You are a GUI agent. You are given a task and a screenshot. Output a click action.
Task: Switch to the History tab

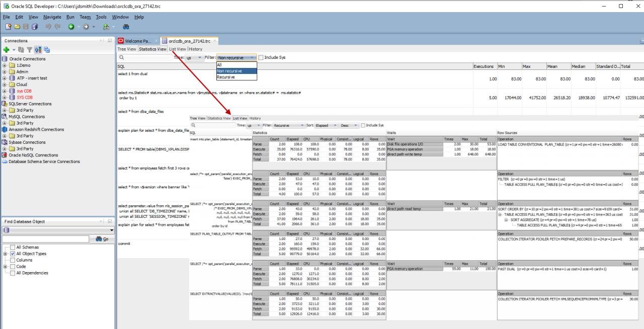[195, 49]
